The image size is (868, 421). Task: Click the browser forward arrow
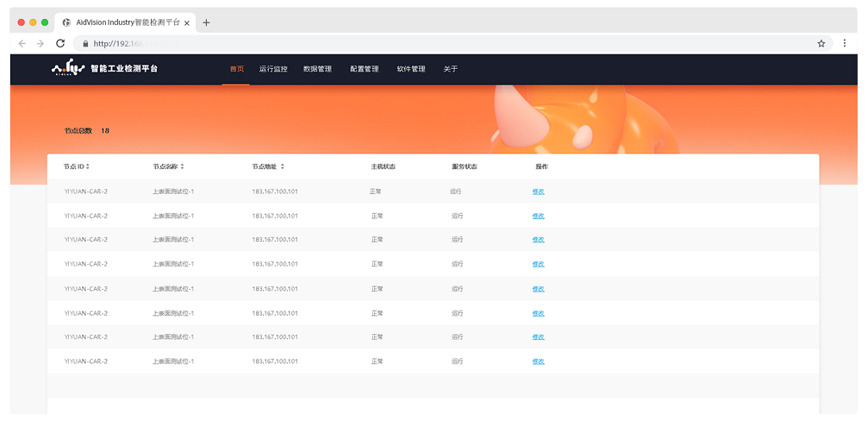tap(41, 43)
